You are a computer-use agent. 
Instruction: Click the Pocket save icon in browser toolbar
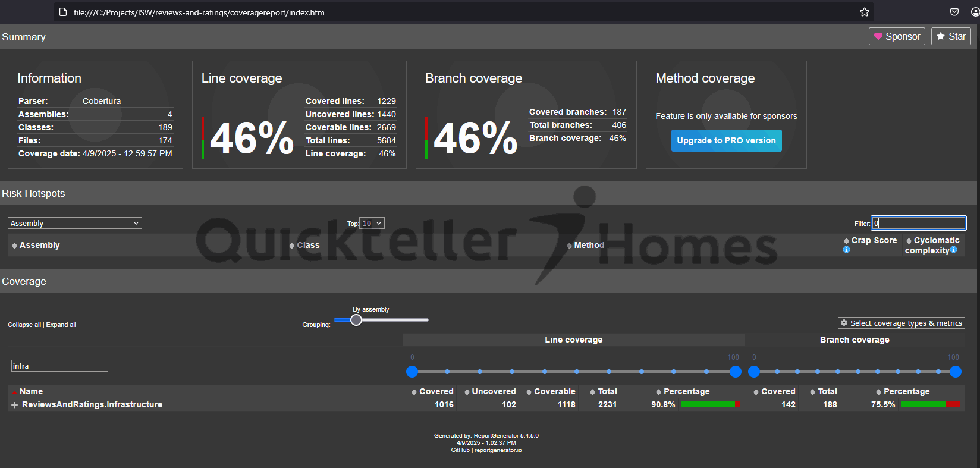coord(954,12)
